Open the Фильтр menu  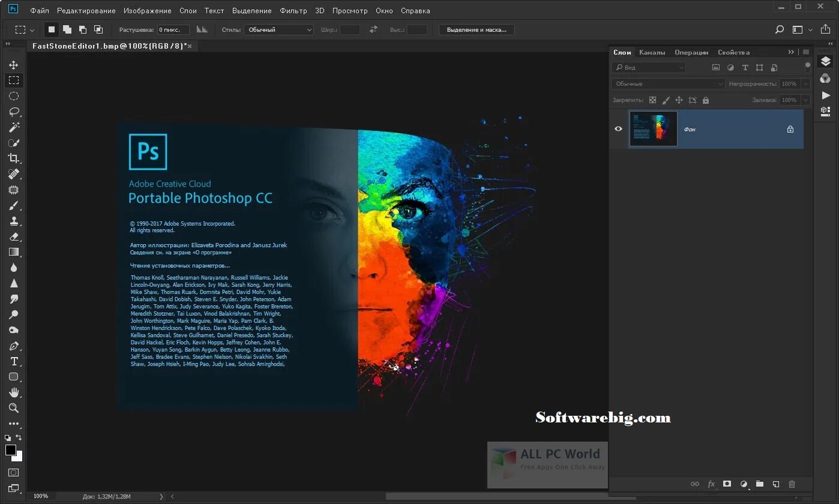[x=293, y=11]
